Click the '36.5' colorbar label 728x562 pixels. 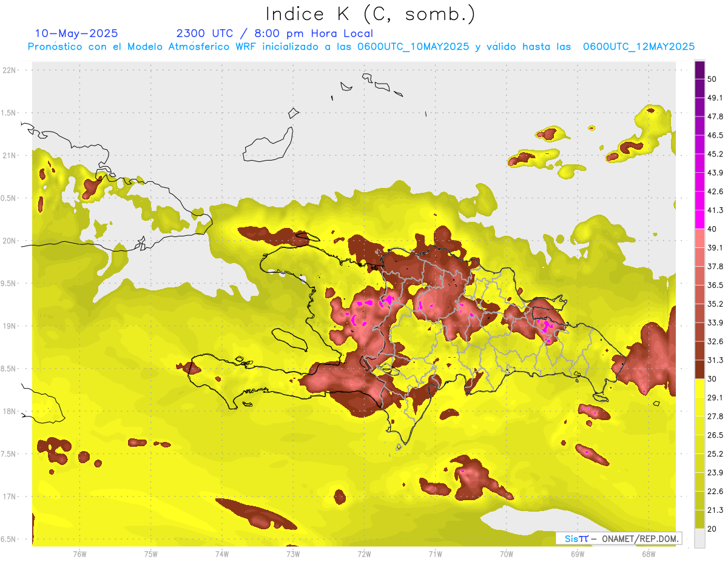(x=715, y=286)
